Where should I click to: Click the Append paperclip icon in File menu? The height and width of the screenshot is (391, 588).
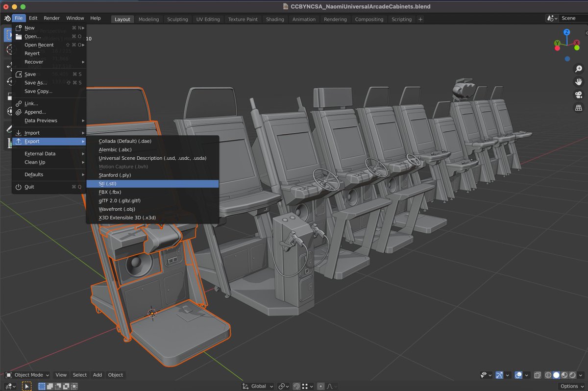coord(19,112)
